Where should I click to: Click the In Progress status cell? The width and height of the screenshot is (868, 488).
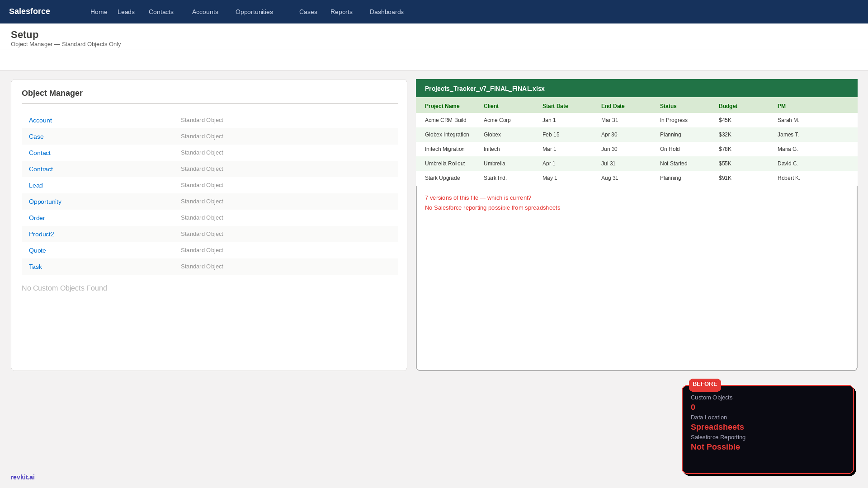pyautogui.click(x=674, y=120)
